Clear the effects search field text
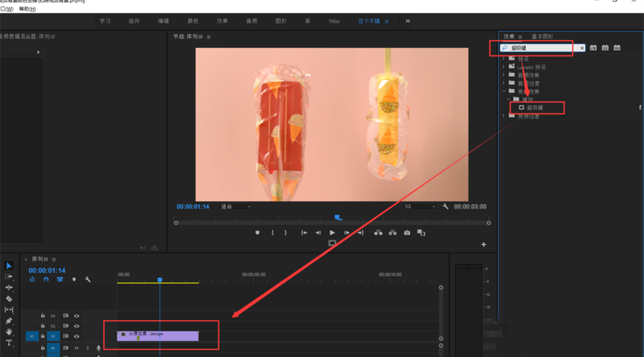The height and width of the screenshot is (357, 644). [582, 48]
